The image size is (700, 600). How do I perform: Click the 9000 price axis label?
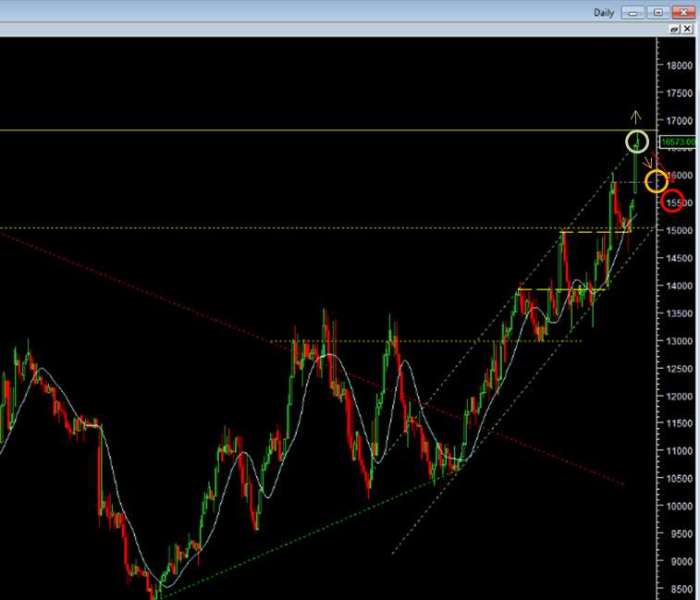click(682, 561)
